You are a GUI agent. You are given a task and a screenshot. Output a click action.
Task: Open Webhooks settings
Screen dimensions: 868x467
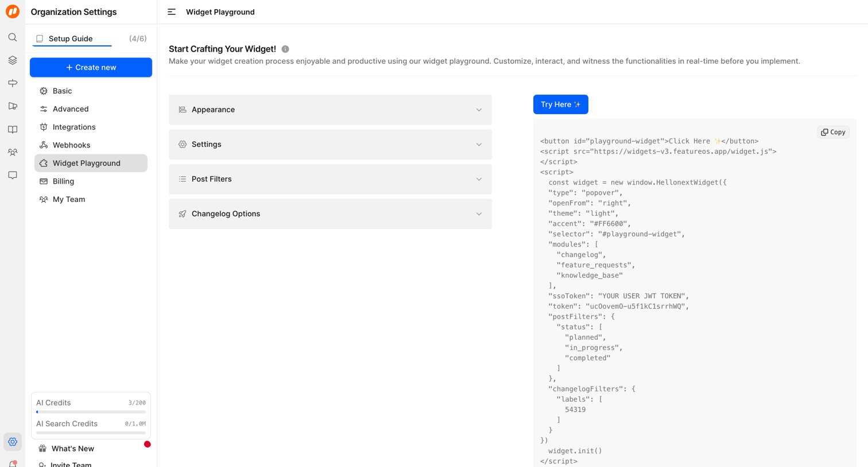coord(91,145)
